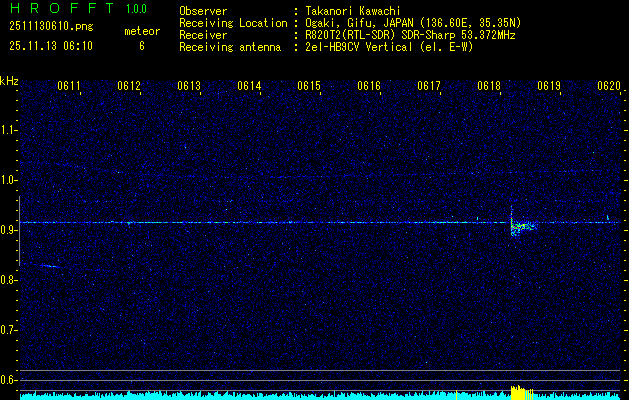Click the 0612 time axis marker
This screenshot has height=400, width=629.
coord(129,86)
